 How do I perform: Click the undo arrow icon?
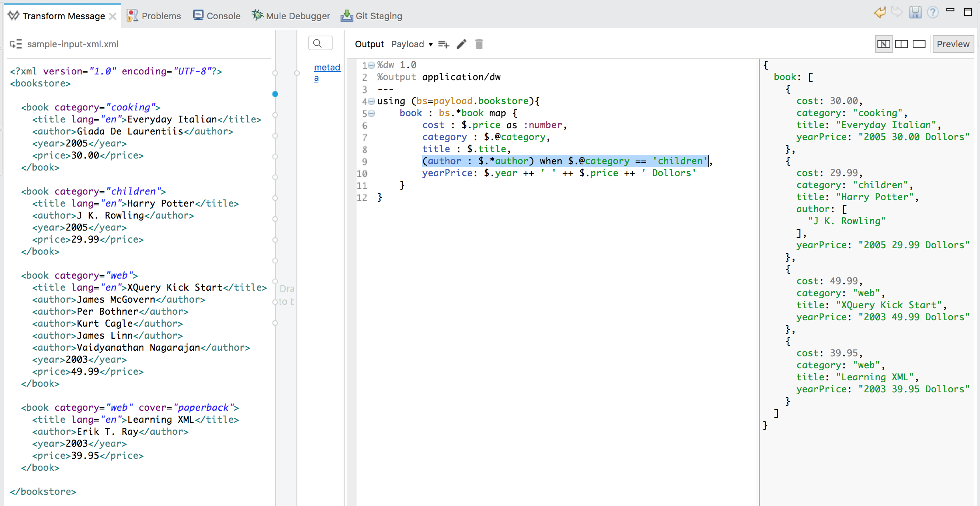point(880,12)
